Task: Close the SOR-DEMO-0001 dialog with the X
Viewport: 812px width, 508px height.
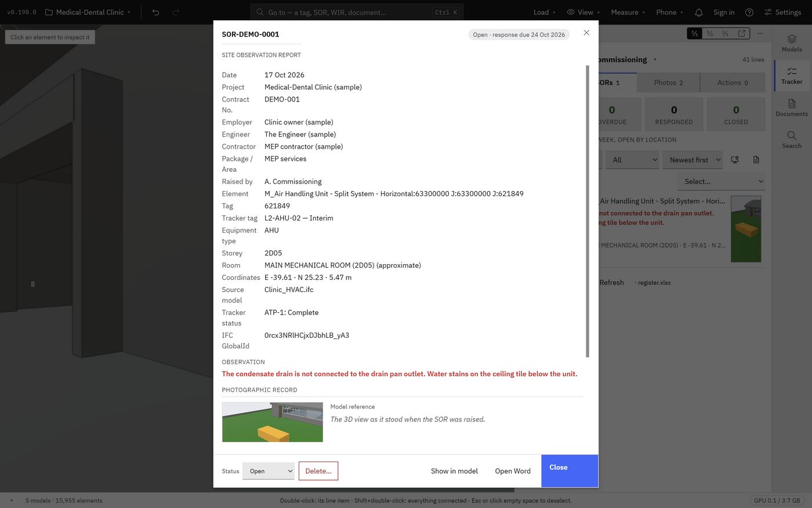Action: [x=586, y=33]
